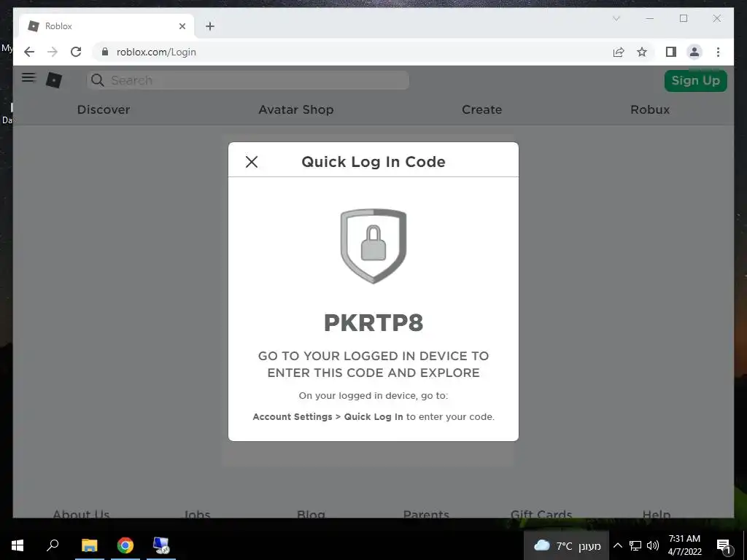Open the Windows Start menu
The image size is (747, 560).
(x=18, y=545)
